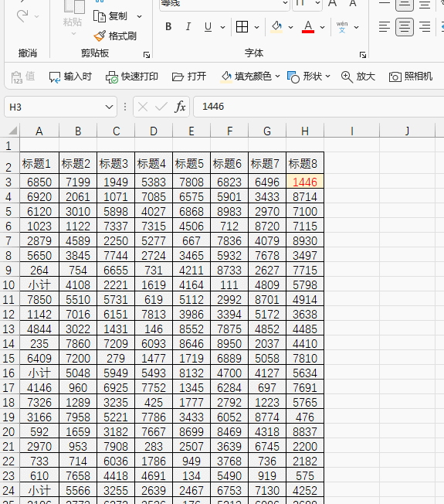Viewport: 444px width, 504px height.
Task: Apply underline formatting
Action: 208,27
